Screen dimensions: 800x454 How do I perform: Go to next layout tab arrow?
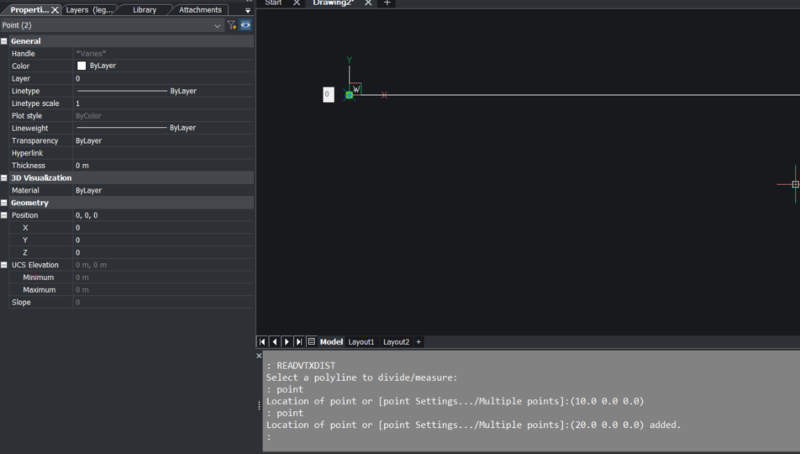[x=287, y=342]
